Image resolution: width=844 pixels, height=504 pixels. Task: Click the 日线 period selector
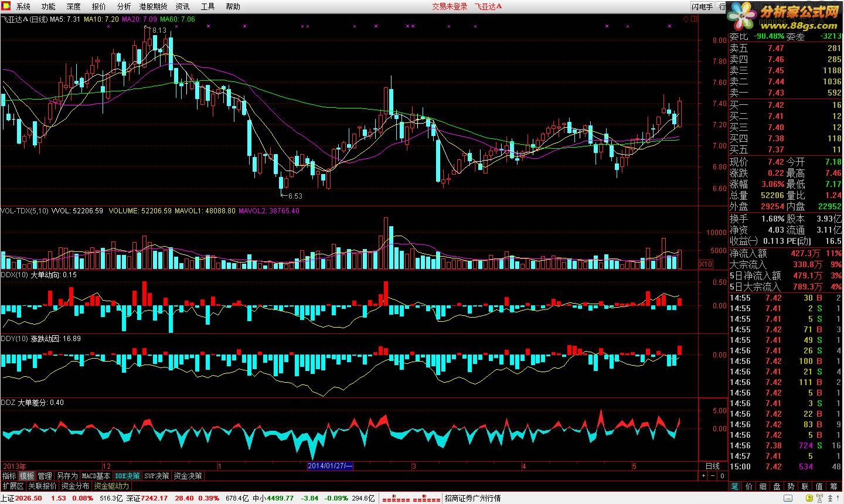tap(713, 466)
